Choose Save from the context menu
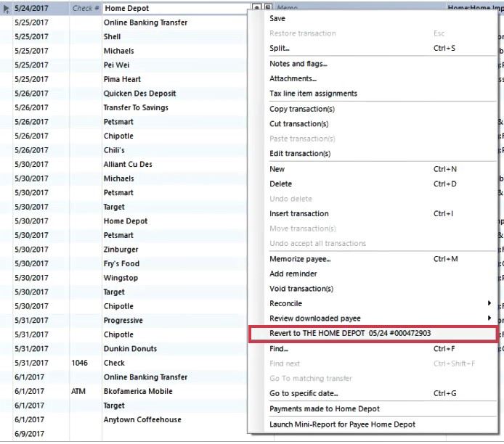Screen dimensions: 504x444 pos(277,18)
